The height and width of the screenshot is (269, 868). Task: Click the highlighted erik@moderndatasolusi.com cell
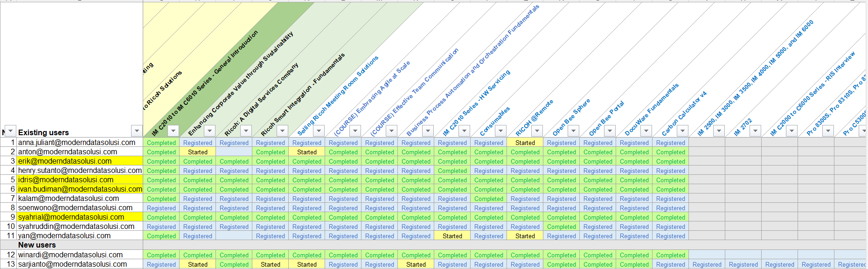tap(80, 161)
